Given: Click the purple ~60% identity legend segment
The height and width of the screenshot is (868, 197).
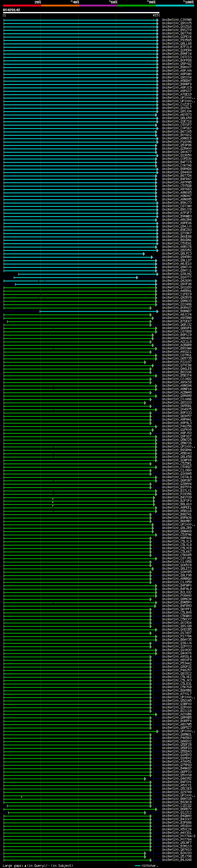Looking at the screenshot, I should tap(98, 6).
